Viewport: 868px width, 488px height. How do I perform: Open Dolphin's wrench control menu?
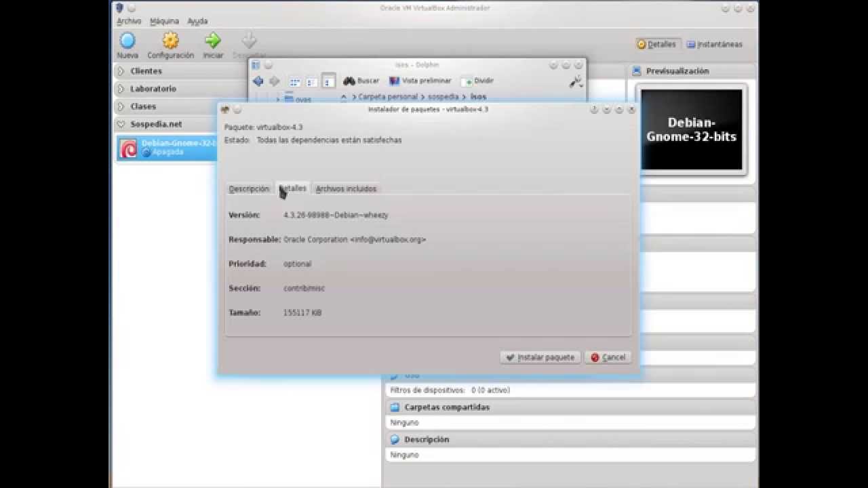(575, 81)
